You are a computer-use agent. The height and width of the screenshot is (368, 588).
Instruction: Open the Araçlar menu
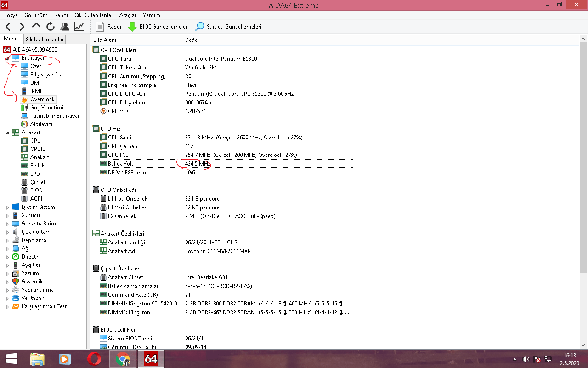(x=128, y=15)
